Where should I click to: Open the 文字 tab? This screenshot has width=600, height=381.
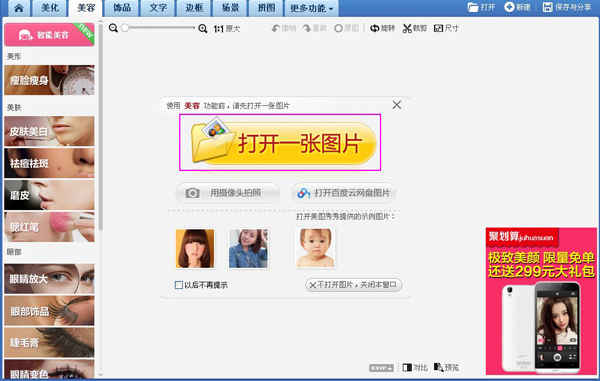click(x=158, y=8)
